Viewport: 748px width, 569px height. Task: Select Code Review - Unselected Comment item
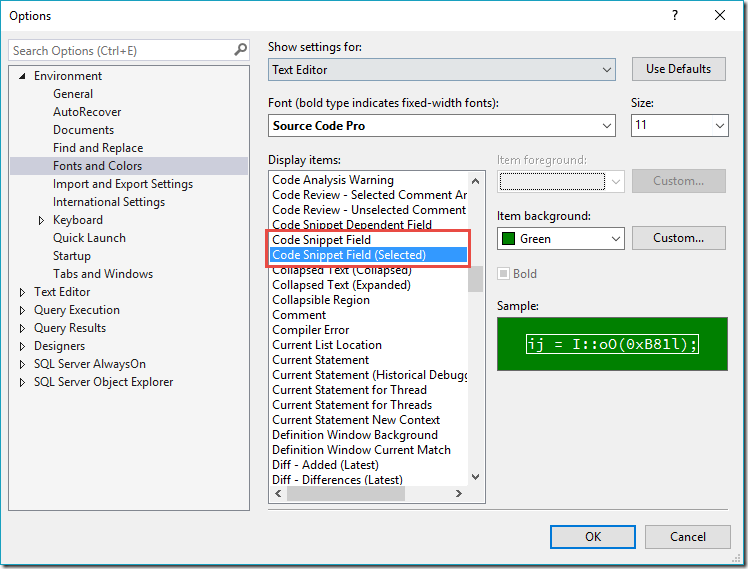[x=369, y=210]
